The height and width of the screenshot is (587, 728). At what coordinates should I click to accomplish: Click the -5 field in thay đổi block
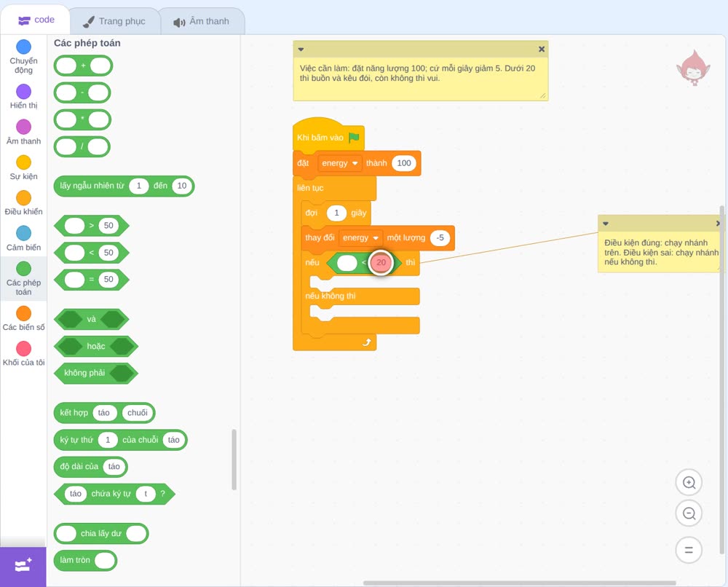(x=440, y=237)
